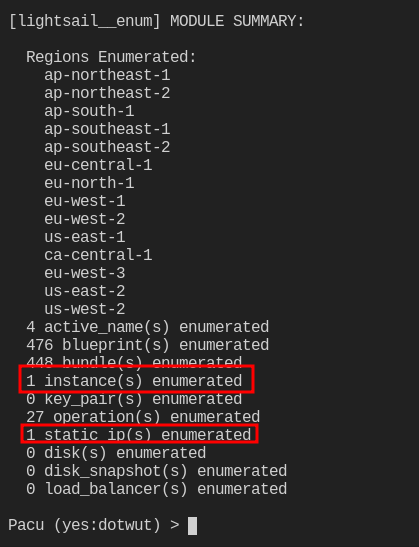
Task: Click the 0 key_pair(s) enumerated line
Action: [x=134, y=399]
